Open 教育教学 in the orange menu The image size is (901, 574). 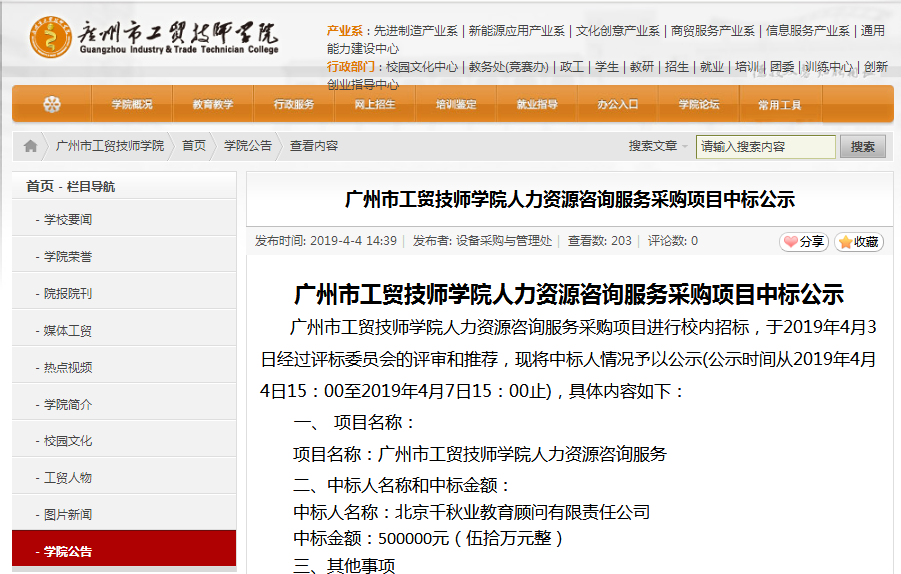pyautogui.click(x=213, y=104)
